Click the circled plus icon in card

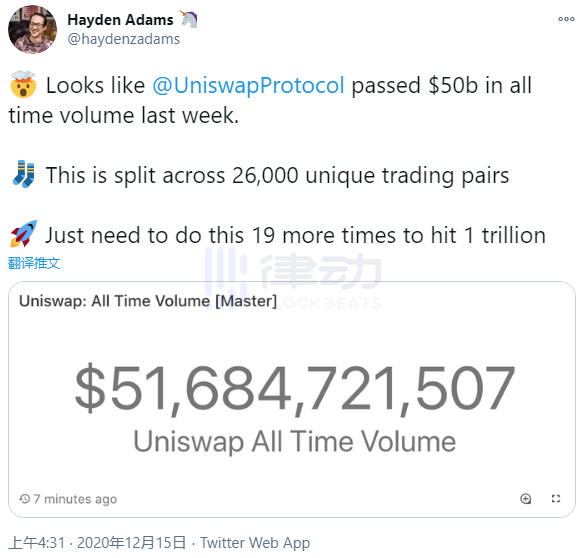(525, 498)
